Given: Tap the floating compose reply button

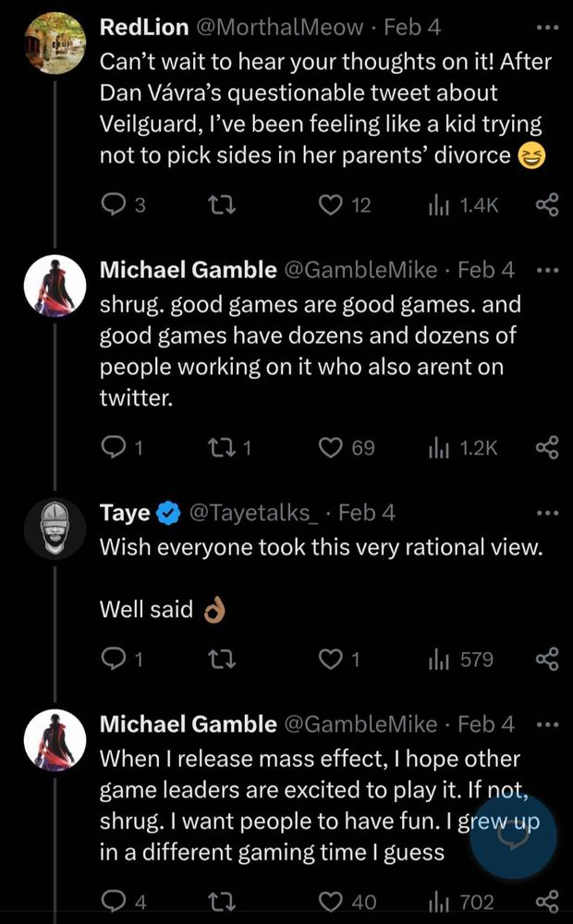Looking at the screenshot, I should point(513,833).
